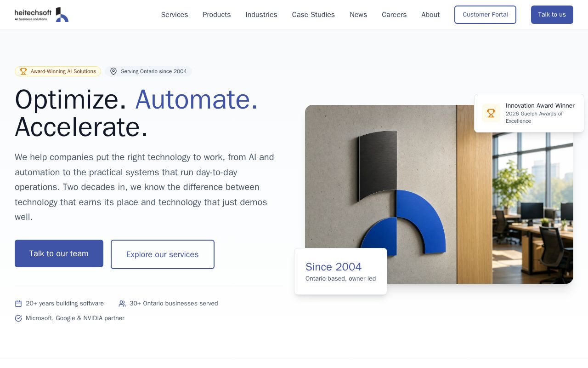Screen dimensions: 588x368
Task: Click the calendar icon beside 20+ years
Action: tap(18, 304)
